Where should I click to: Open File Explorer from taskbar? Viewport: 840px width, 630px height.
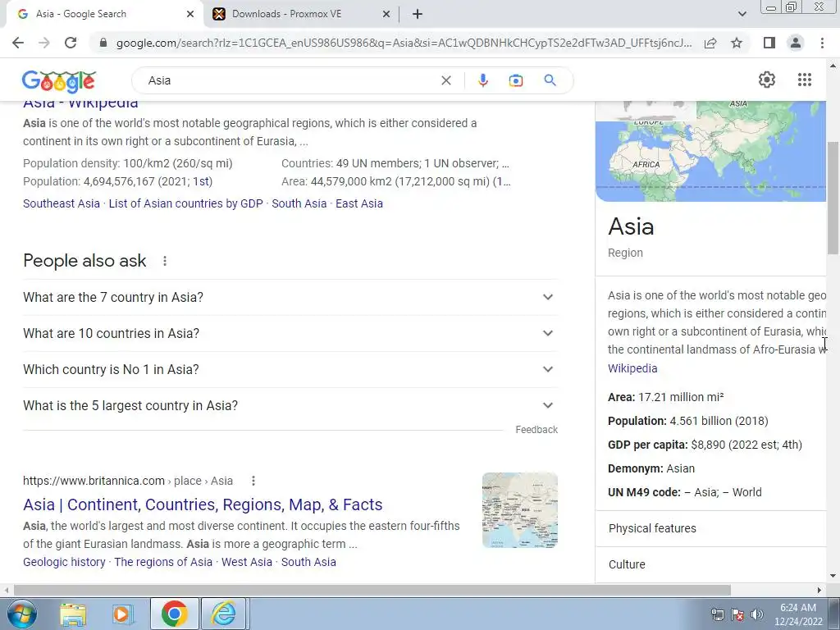pyautogui.click(x=73, y=614)
